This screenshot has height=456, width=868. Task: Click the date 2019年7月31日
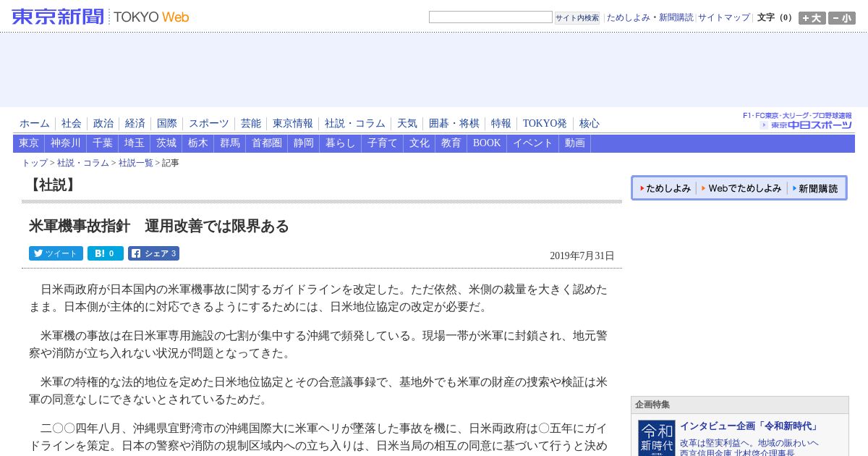[582, 256]
